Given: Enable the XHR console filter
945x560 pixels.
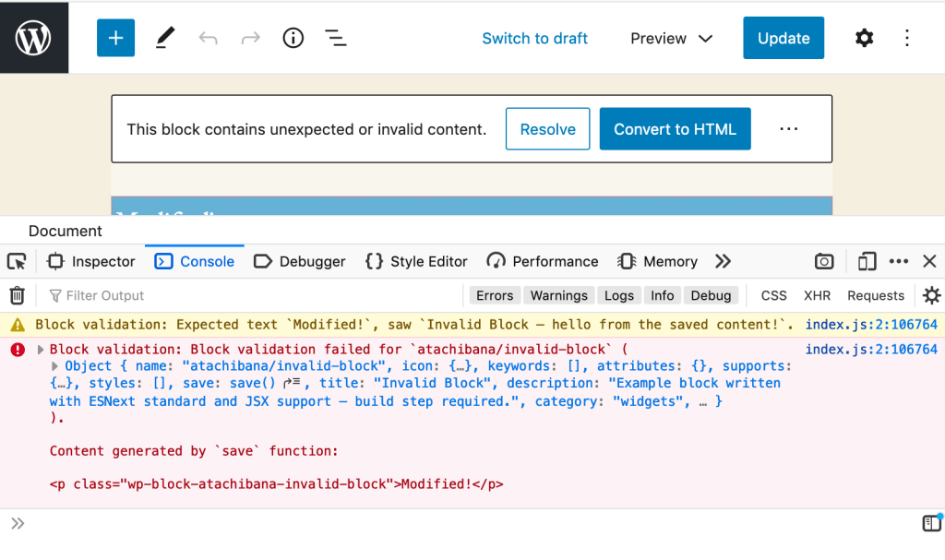Looking at the screenshot, I should pyautogui.click(x=817, y=294).
